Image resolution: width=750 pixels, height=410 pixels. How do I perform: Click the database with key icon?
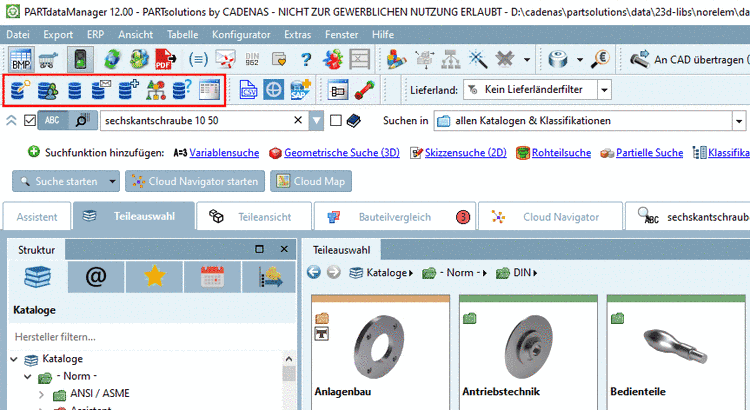pos(20,90)
